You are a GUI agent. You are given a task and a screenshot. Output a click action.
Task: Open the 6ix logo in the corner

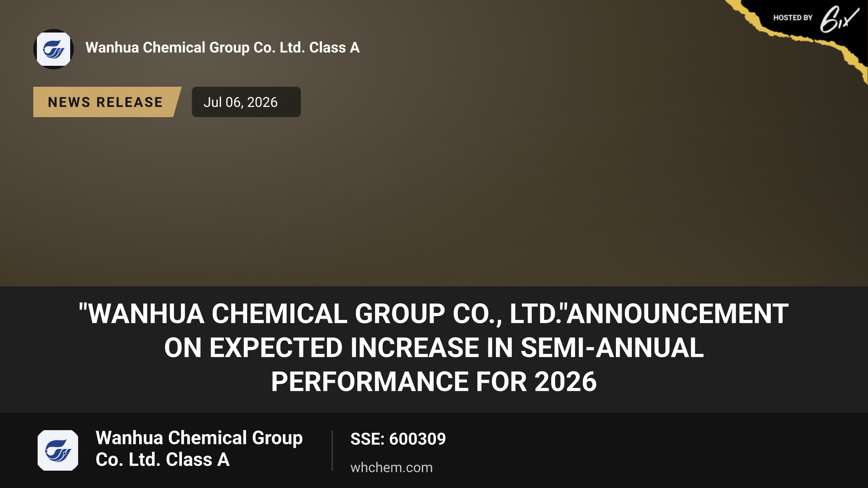(839, 19)
